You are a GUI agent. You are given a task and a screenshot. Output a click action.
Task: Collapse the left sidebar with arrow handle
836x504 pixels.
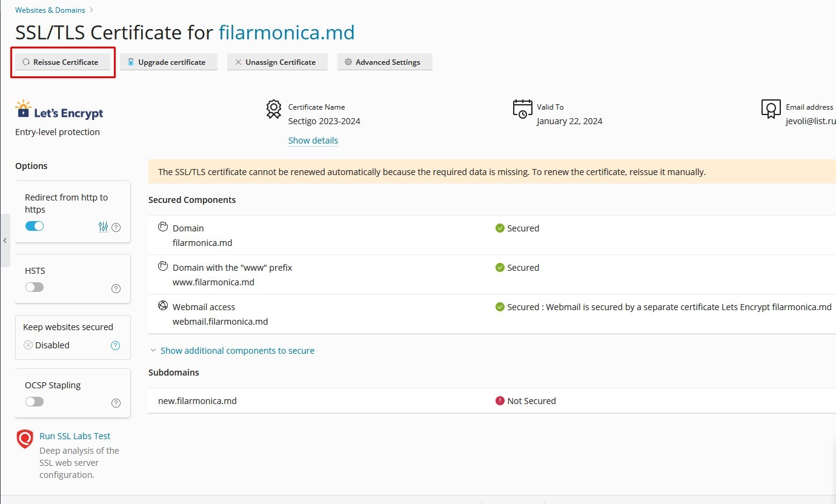[x=5, y=240]
